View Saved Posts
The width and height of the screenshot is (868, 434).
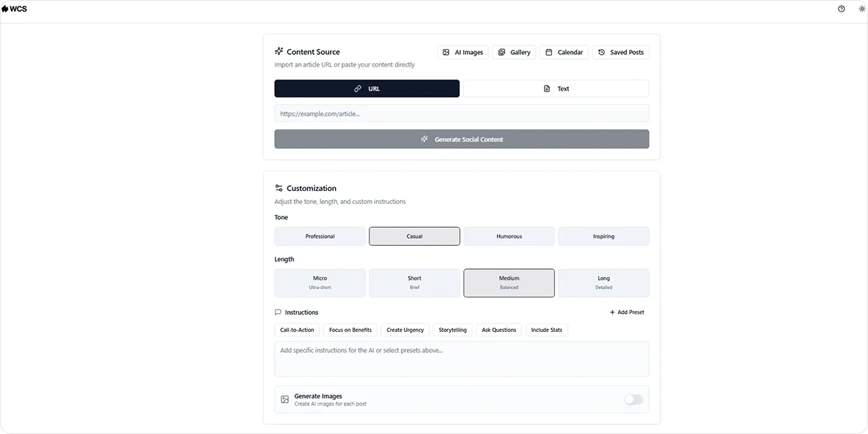pyautogui.click(x=621, y=52)
